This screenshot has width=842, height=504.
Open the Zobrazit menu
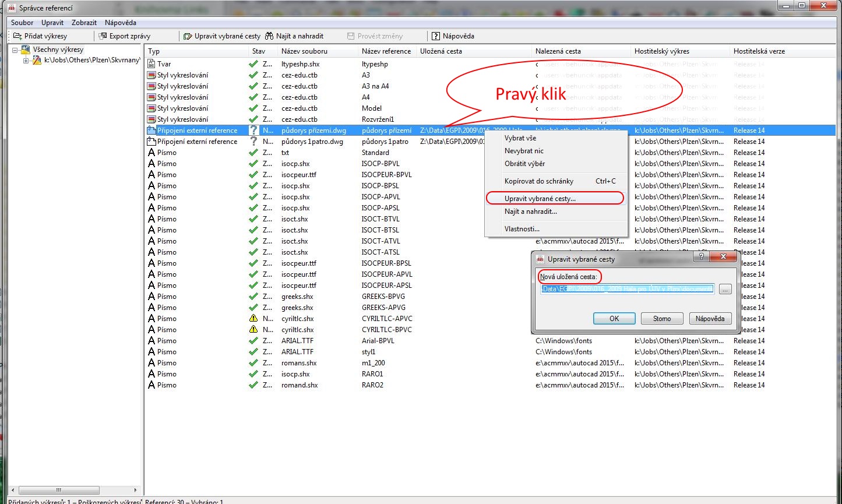pyautogui.click(x=84, y=23)
